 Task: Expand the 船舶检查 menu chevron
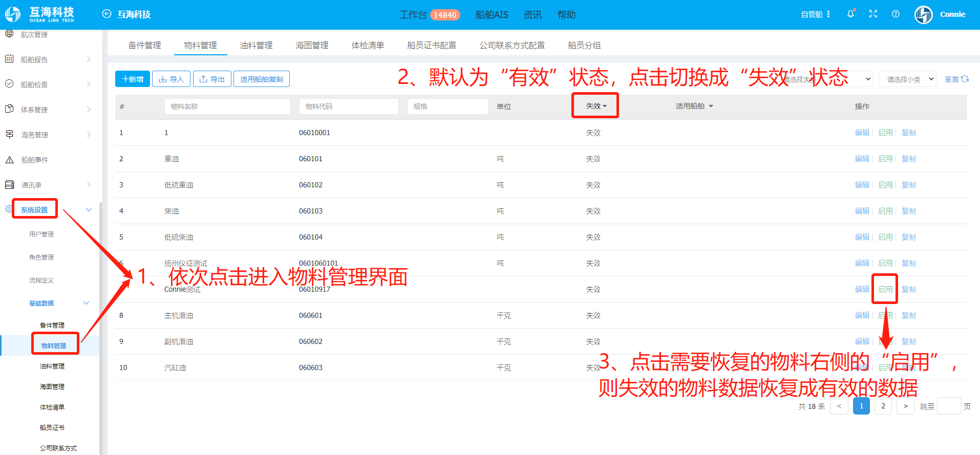point(89,84)
